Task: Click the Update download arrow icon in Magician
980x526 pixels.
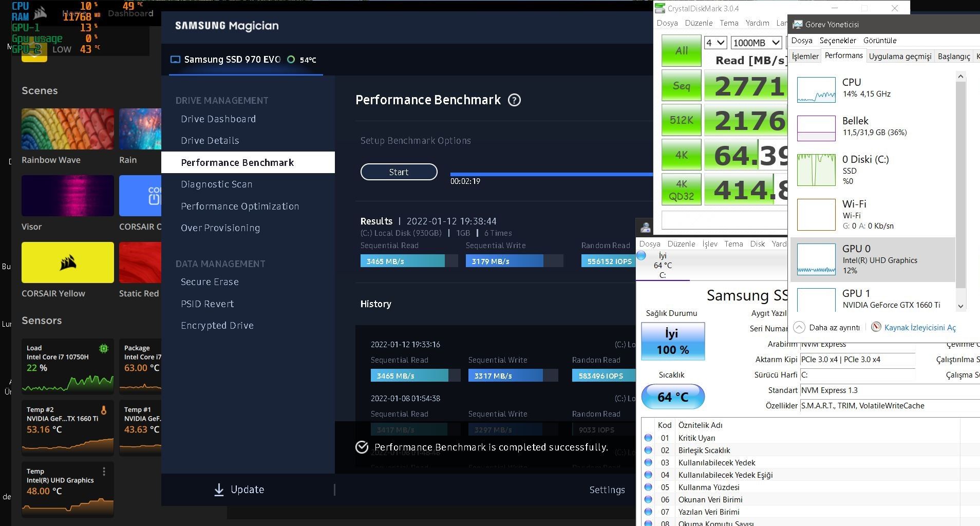Action: (219, 490)
